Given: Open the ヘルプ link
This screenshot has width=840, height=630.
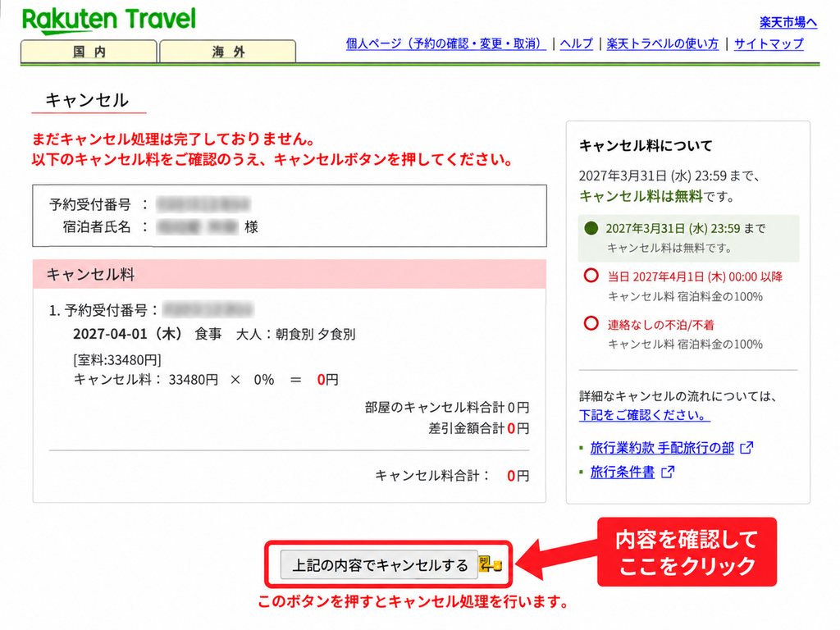Looking at the screenshot, I should (x=577, y=44).
